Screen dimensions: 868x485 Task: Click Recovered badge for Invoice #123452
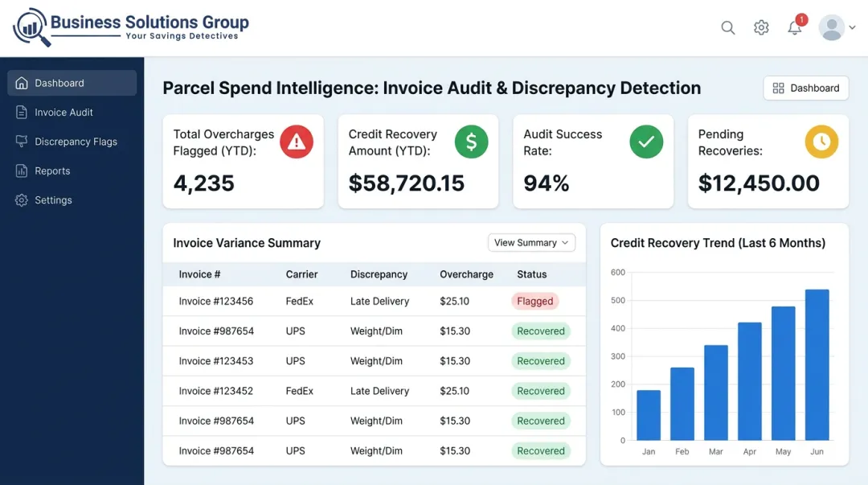tap(541, 392)
